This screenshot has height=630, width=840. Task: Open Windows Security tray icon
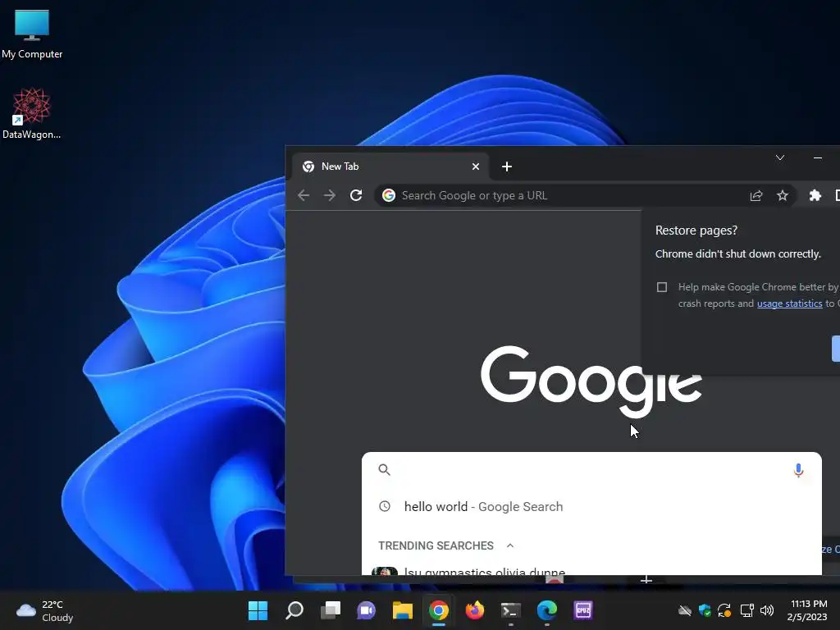click(x=705, y=610)
